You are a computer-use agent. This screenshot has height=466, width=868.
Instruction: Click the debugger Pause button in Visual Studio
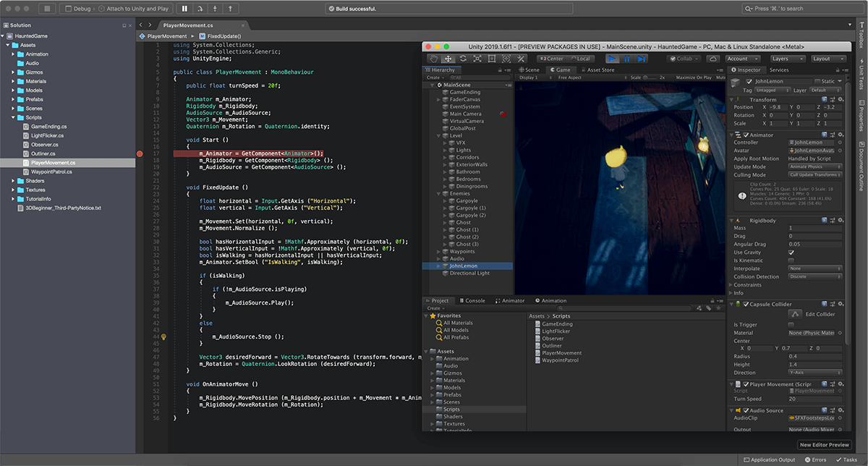[184, 9]
